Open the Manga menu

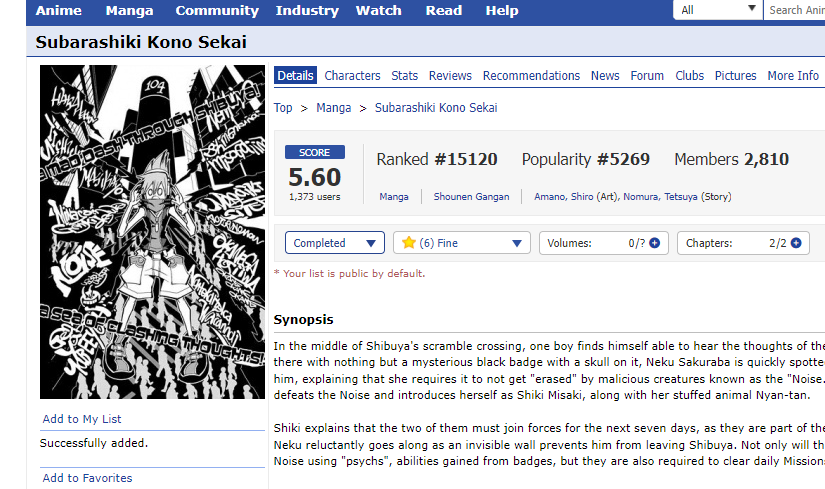tap(130, 11)
